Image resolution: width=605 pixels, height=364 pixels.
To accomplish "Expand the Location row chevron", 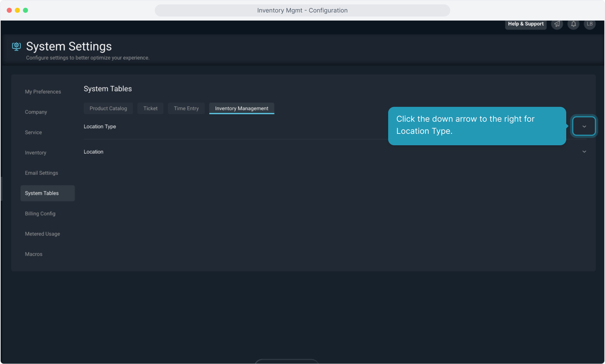I will 584,152.
